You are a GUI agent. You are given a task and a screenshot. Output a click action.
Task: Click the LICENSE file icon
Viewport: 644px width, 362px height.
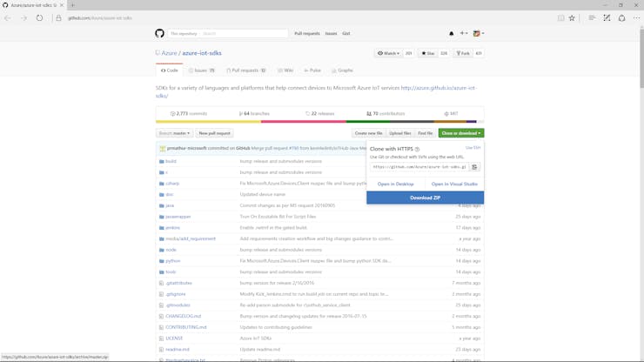click(x=161, y=339)
